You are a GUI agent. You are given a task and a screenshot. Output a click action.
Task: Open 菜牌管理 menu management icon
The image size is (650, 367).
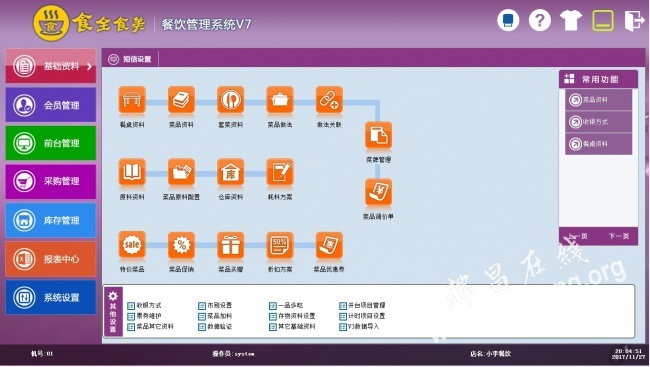pos(378,135)
